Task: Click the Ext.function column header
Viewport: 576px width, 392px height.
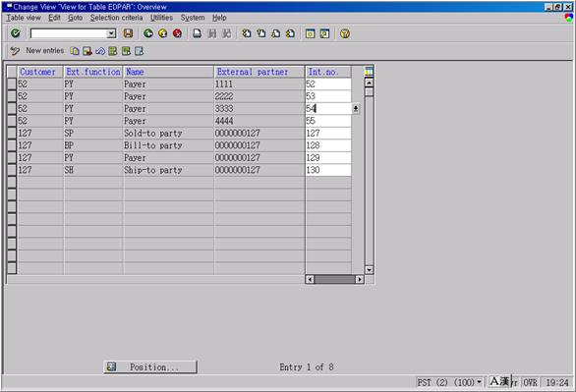Action: (93, 72)
